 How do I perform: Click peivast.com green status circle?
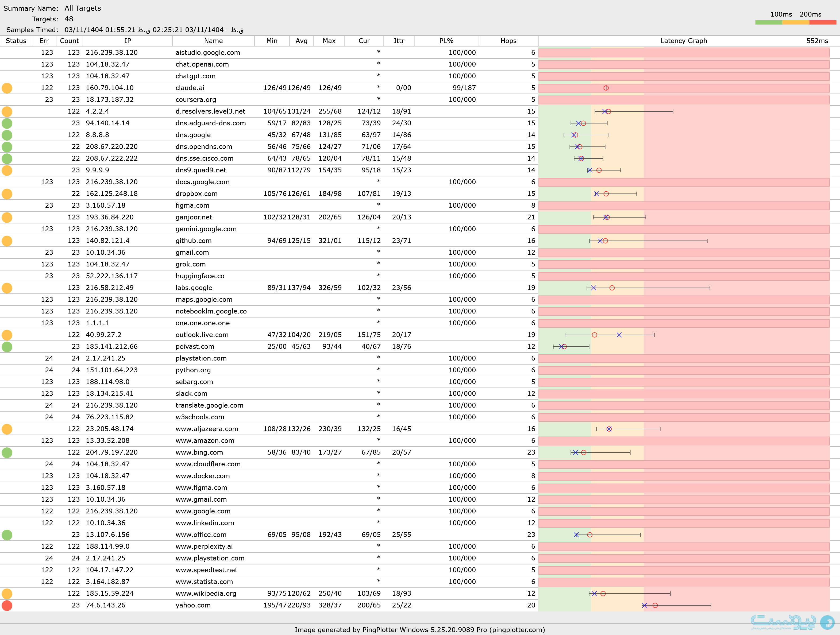tap(7, 347)
